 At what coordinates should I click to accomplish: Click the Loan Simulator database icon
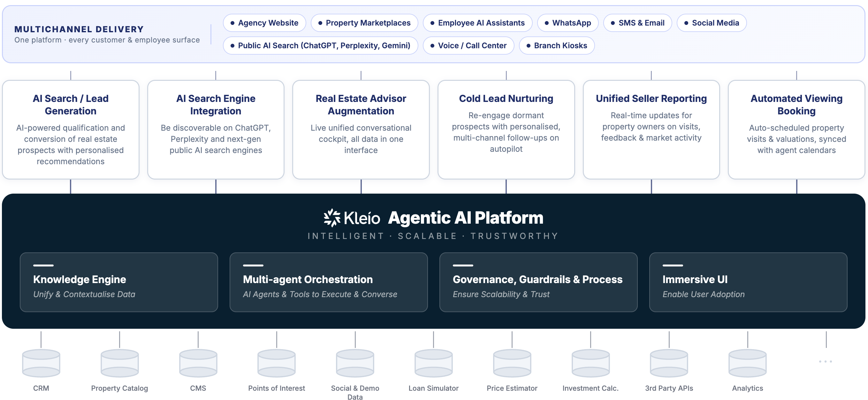click(434, 363)
